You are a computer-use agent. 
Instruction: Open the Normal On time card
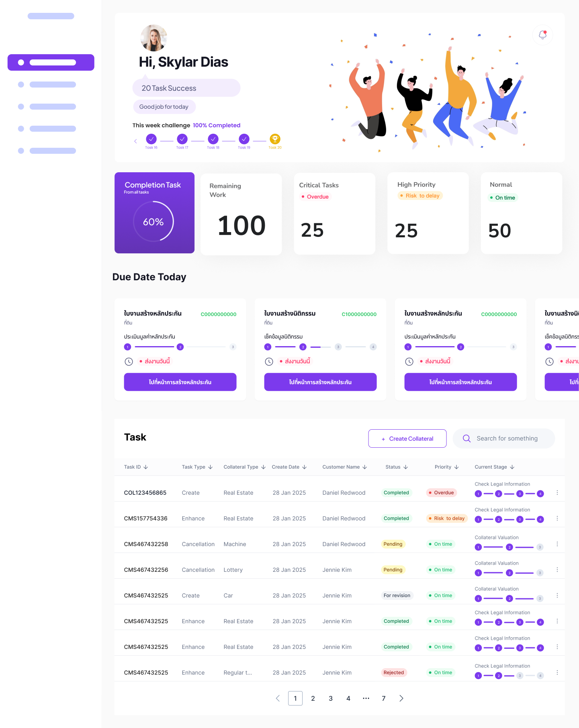point(522,213)
